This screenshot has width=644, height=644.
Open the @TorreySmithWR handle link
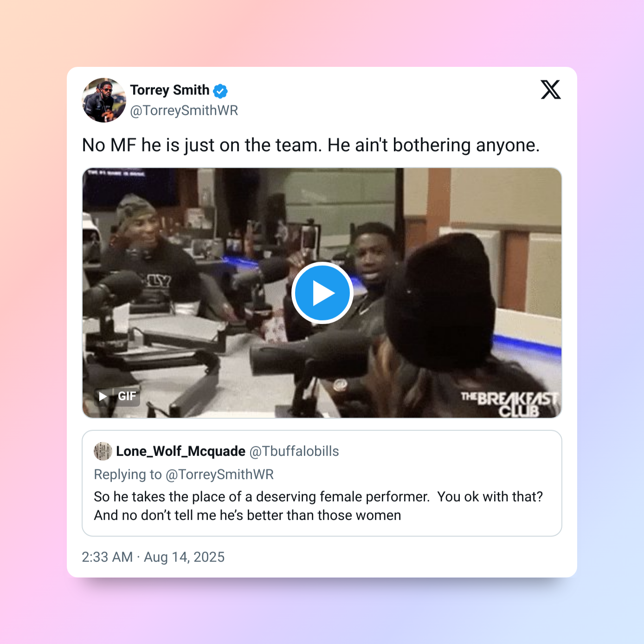184,111
